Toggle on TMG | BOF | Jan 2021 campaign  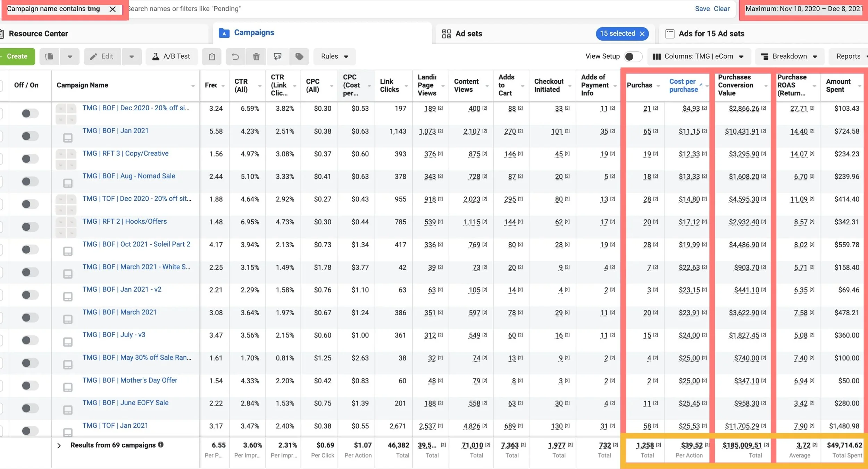(x=30, y=136)
